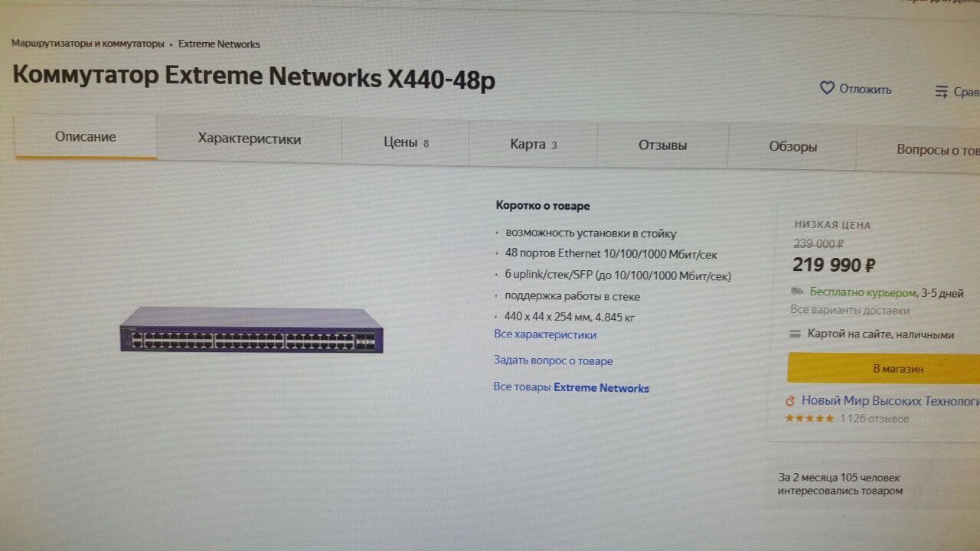Click the Задать вопрос о товаре link

pos(554,360)
